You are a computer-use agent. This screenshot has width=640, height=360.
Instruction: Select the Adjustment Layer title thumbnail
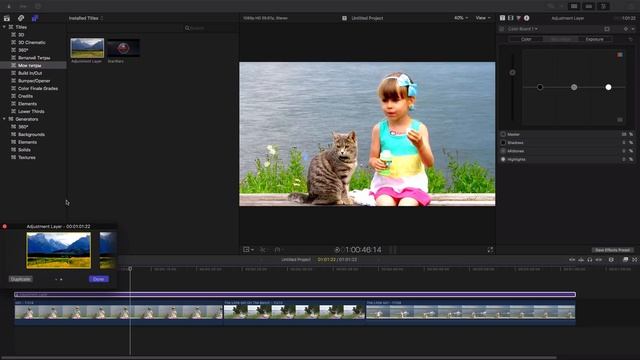(x=87, y=48)
